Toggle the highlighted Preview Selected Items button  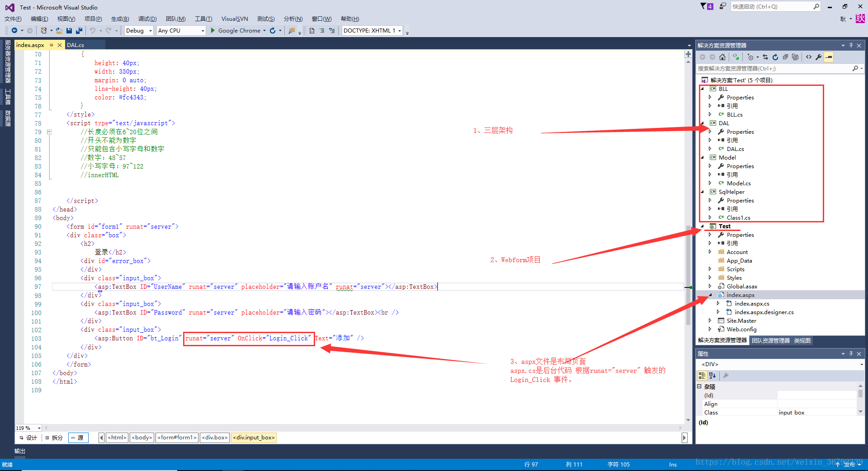pos(829,57)
